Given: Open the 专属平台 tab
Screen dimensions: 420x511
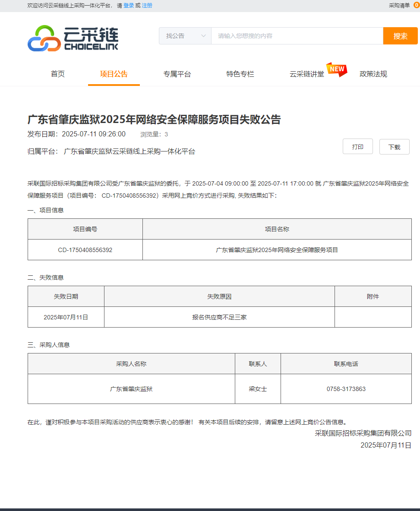Looking at the screenshot, I should pyautogui.click(x=177, y=74).
